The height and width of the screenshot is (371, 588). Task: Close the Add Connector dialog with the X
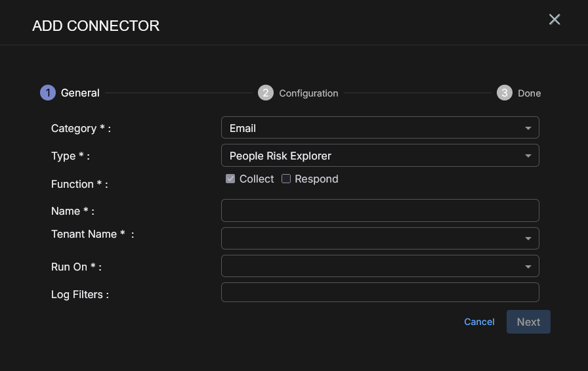tap(555, 20)
